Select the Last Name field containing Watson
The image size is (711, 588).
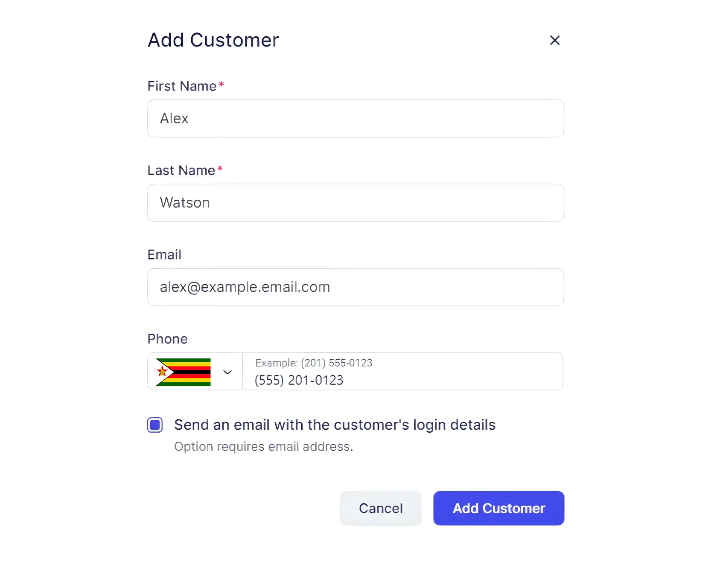click(355, 203)
